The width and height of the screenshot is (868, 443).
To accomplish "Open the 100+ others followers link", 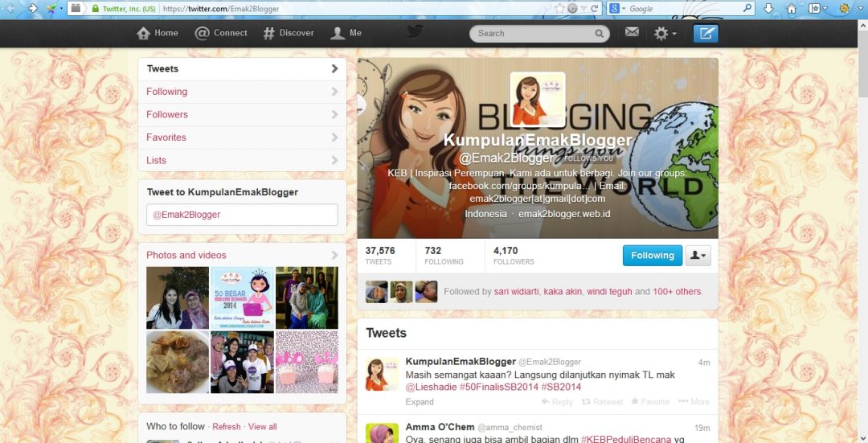I will coord(677,292).
